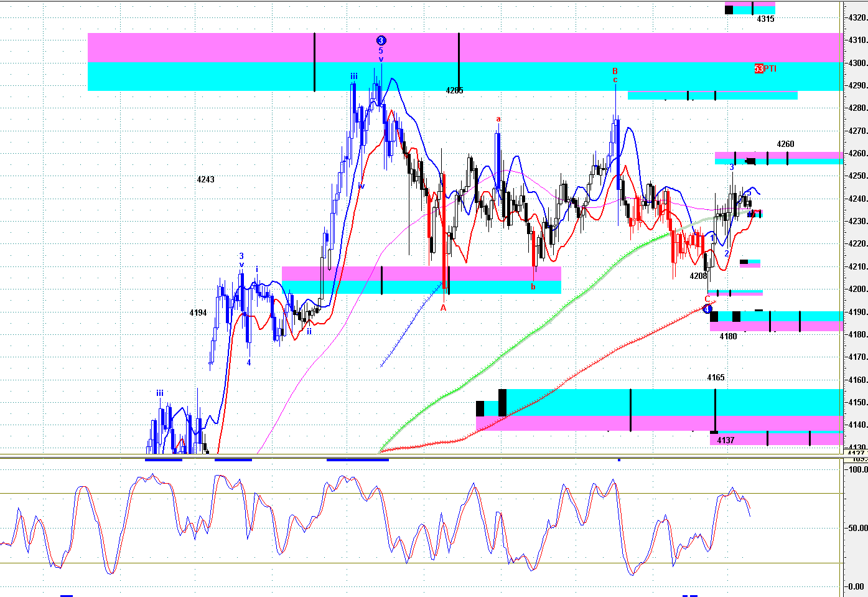Click the divider between chart and oscillator

(x=422, y=458)
